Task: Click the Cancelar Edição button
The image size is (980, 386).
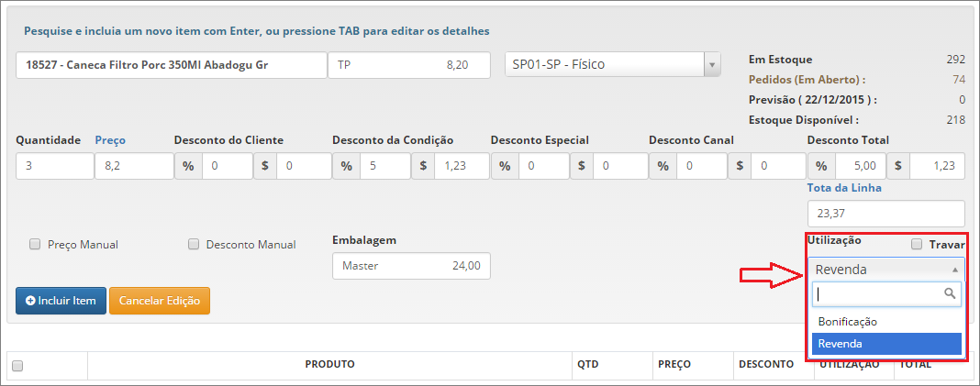Action: pyautogui.click(x=160, y=301)
